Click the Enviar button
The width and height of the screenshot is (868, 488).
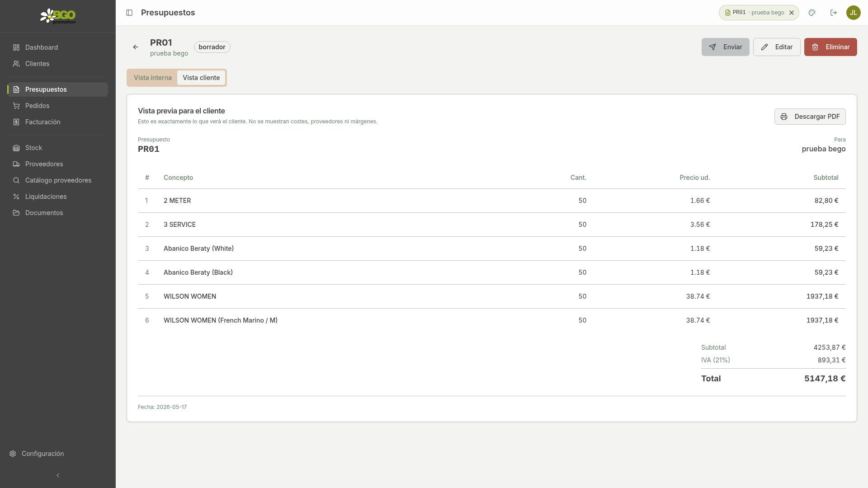coord(725,47)
